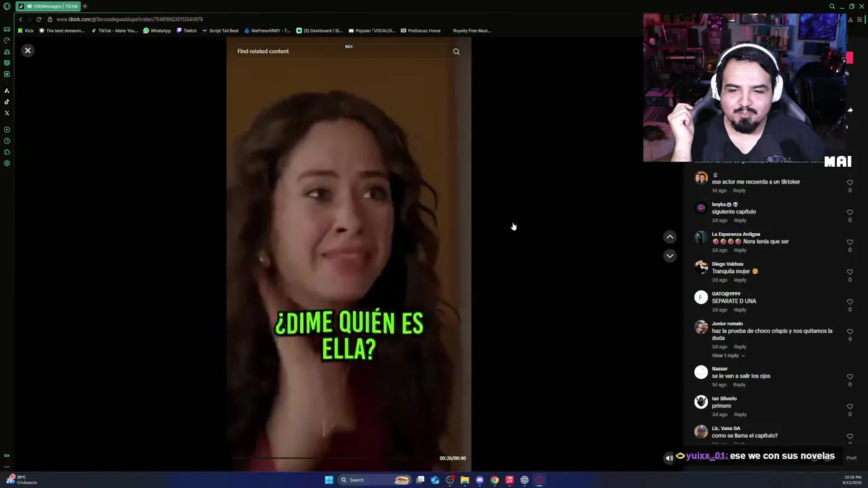Open Google Chrome from the taskbar

point(494,480)
